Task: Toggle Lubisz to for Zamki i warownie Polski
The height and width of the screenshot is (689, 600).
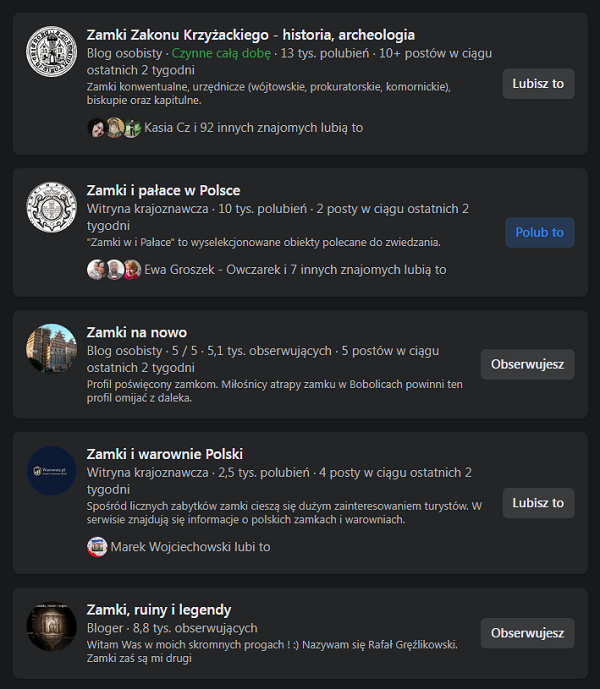Action: tap(538, 503)
